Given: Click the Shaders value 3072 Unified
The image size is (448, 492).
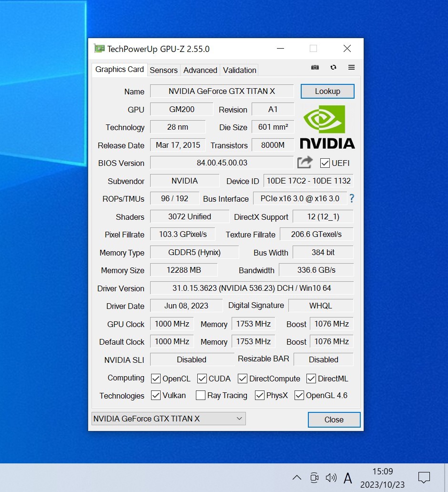Looking at the screenshot, I should coord(190,216).
